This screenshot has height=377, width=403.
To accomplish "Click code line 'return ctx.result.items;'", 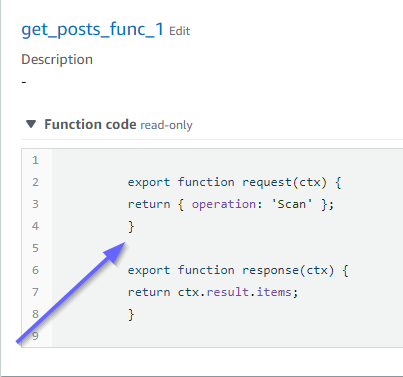I will pos(213,292).
